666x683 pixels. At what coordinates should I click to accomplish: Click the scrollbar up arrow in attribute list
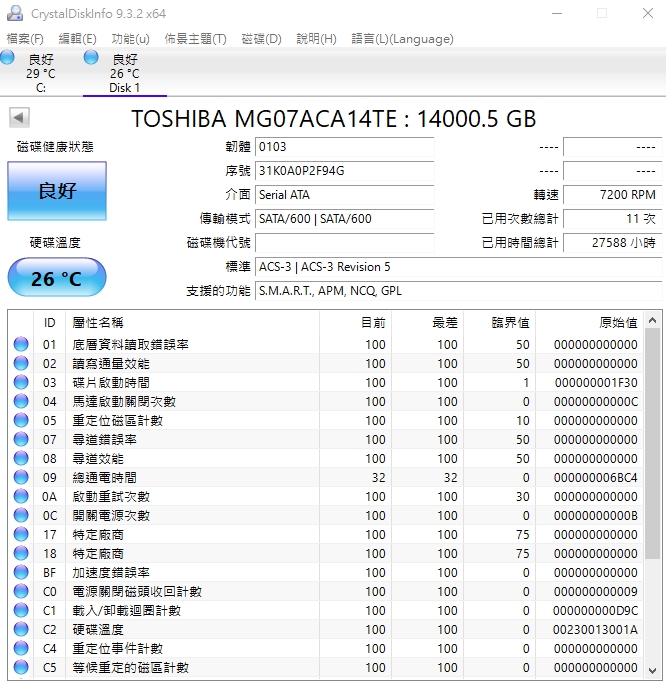[652, 321]
